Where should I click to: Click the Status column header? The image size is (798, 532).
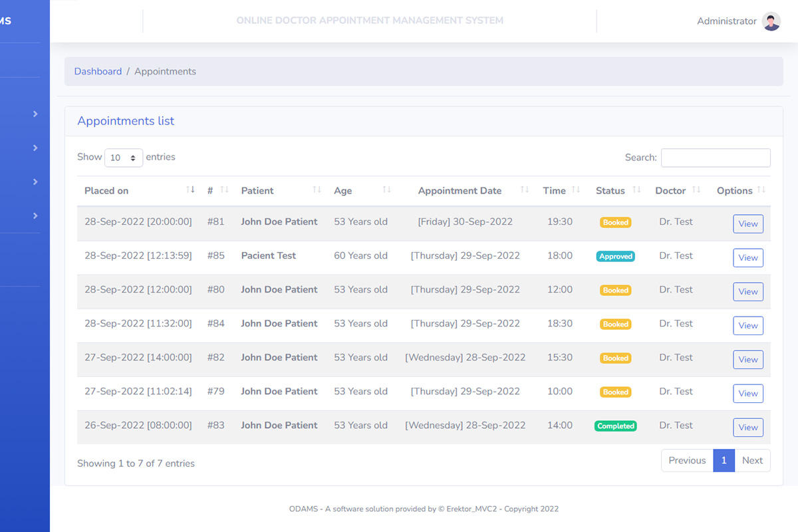pyautogui.click(x=610, y=191)
